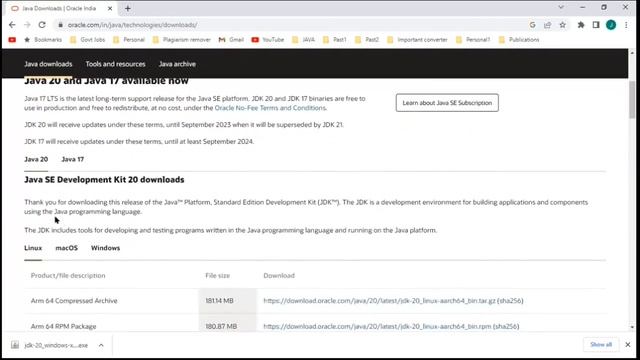Select the Linux OS tab

click(x=33, y=248)
